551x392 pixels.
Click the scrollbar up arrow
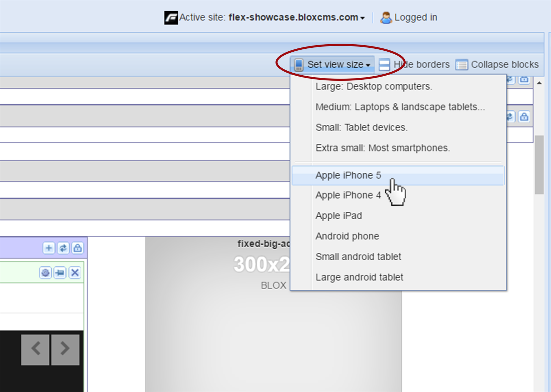point(539,83)
